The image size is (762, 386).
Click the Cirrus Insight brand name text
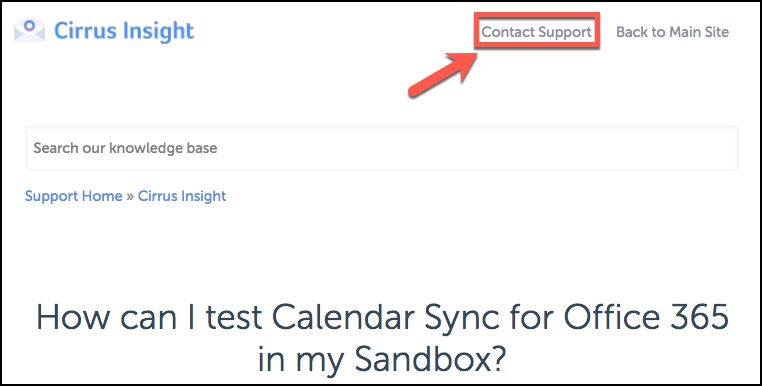124,31
